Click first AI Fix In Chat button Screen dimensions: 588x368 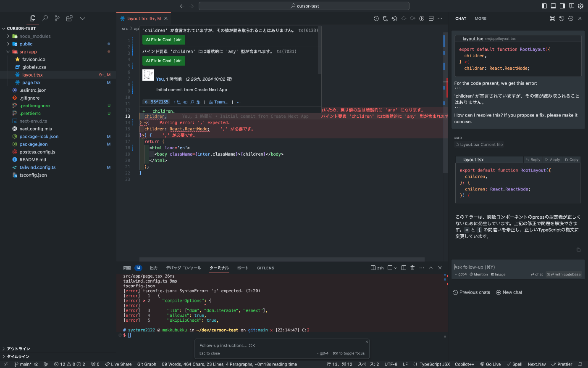point(164,40)
